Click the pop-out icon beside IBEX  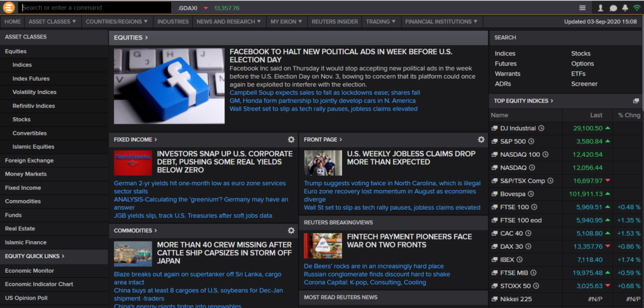click(x=494, y=260)
